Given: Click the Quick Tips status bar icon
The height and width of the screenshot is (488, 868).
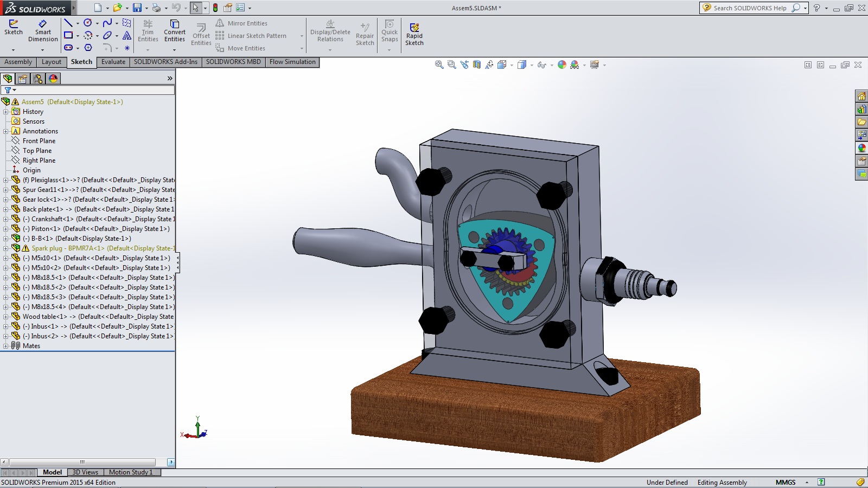Looking at the screenshot, I should 821,482.
